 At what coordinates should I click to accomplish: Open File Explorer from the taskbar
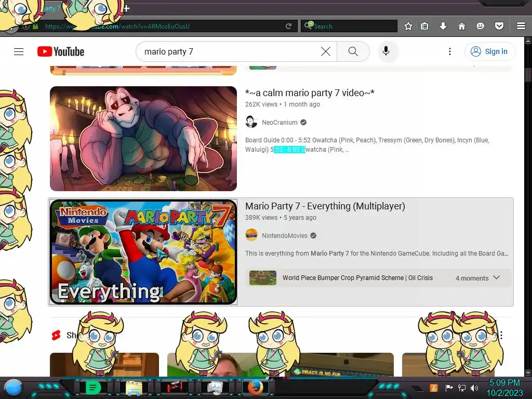(x=134, y=388)
